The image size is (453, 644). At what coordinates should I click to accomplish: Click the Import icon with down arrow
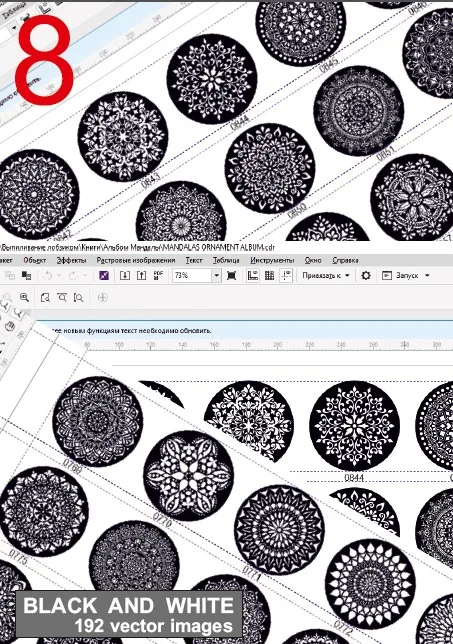pos(125,275)
